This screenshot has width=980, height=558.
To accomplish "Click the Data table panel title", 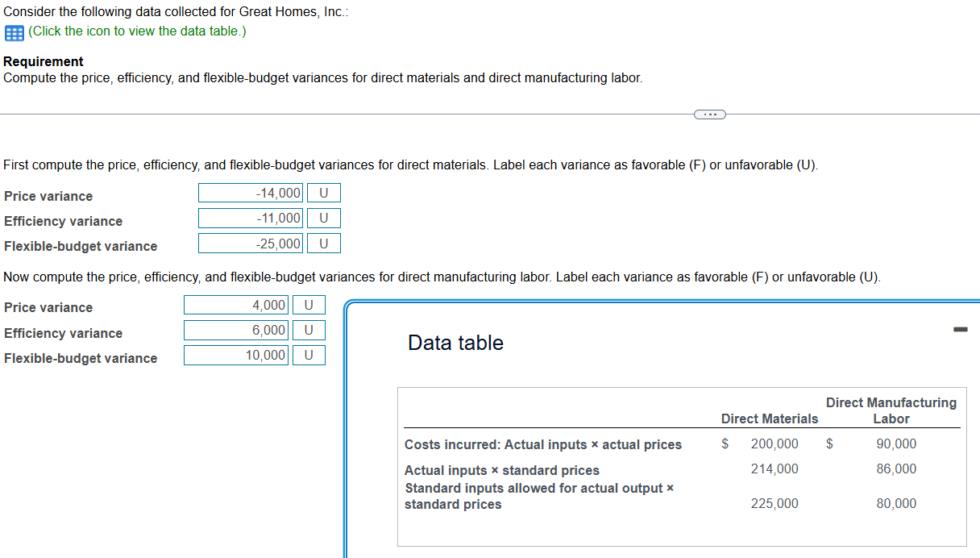I will click(x=455, y=342).
